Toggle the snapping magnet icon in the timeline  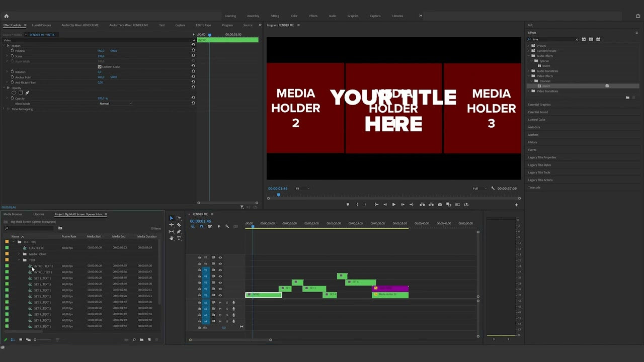point(201,226)
